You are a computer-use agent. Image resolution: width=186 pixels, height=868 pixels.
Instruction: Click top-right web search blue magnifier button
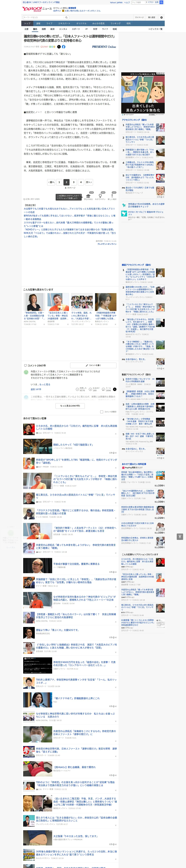click(x=161, y=2)
